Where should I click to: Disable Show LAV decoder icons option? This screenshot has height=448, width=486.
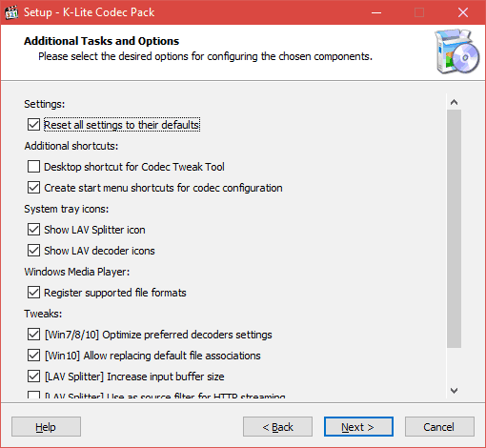click(x=33, y=251)
